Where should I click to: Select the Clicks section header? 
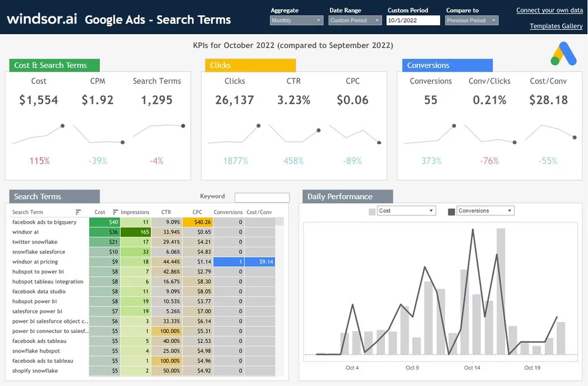[x=250, y=65]
